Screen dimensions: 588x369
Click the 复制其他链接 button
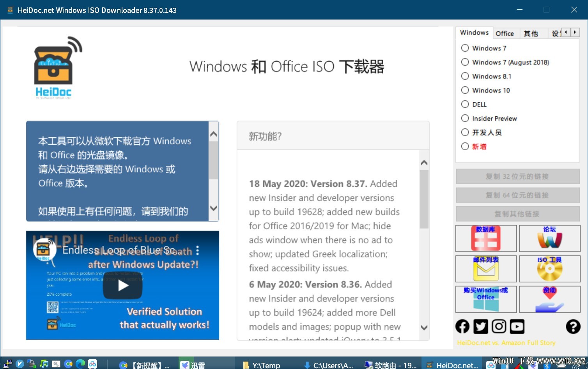click(x=517, y=214)
